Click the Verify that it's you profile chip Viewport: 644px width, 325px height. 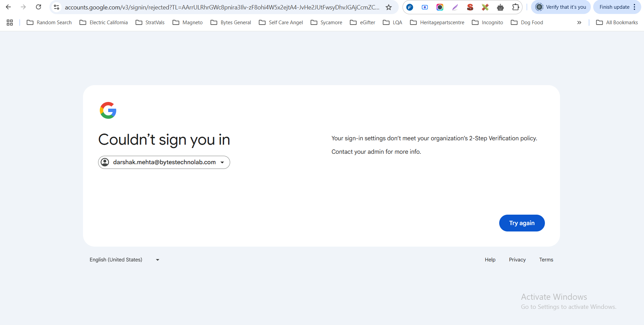click(561, 7)
